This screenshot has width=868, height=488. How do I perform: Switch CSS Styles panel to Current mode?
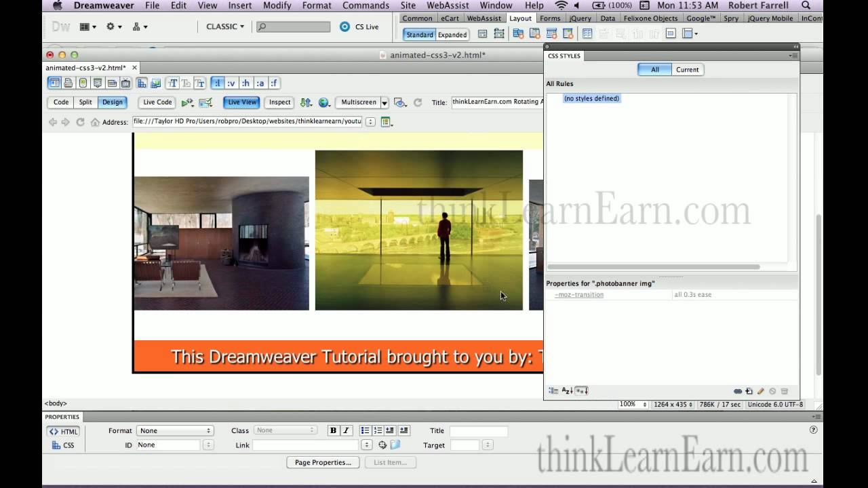point(687,70)
